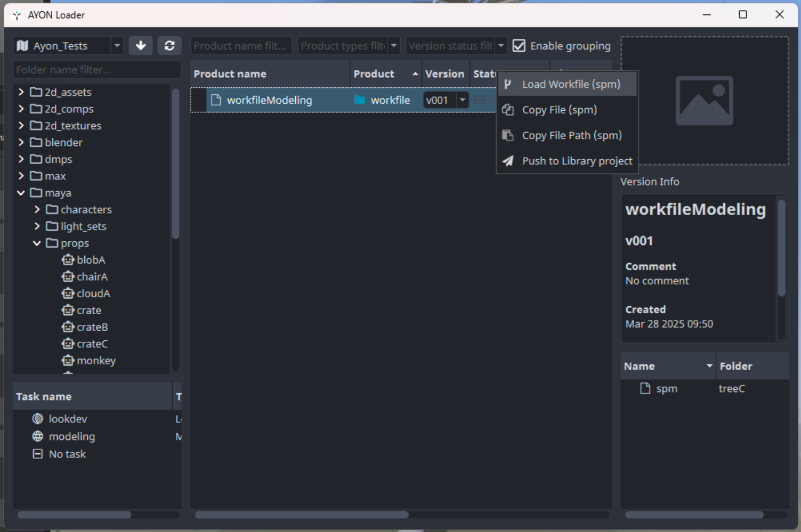Click the blobA asset robot icon
This screenshot has width=801, height=532.
point(68,260)
